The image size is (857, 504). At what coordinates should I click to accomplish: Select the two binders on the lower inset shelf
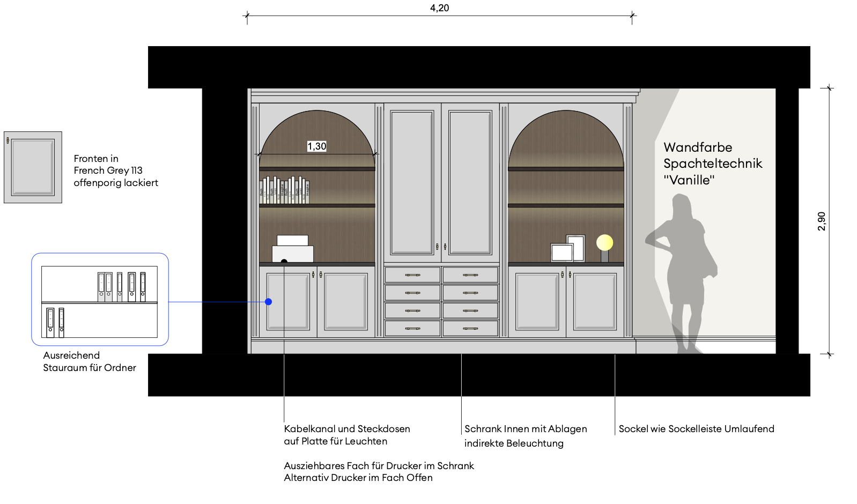click(x=55, y=322)
